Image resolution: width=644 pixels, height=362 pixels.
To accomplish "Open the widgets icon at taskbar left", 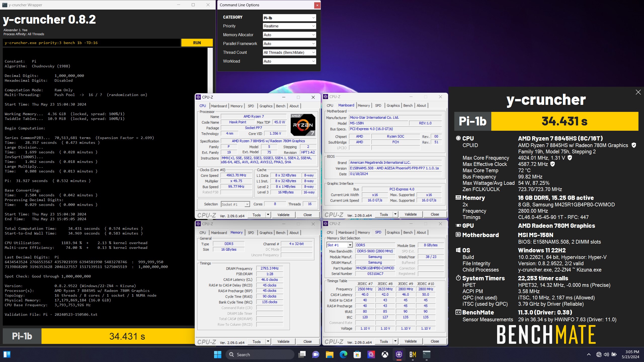I will [7, 355].
